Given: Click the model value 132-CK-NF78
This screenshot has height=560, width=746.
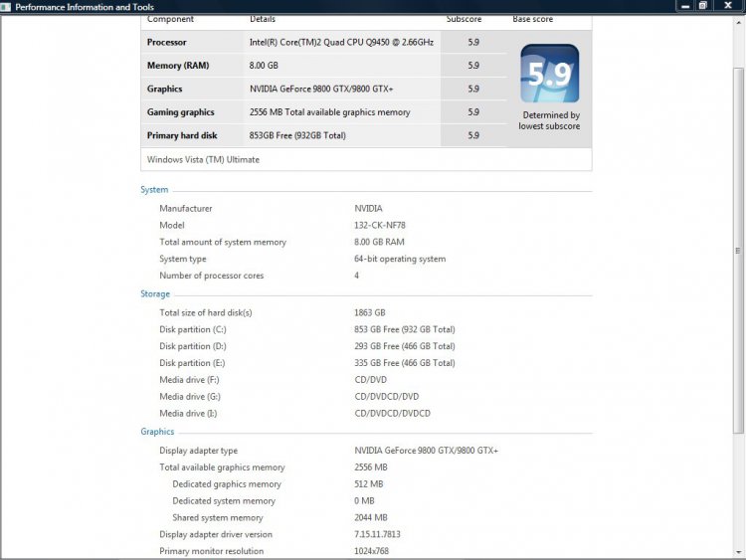Looking at the screenshot, I should [380, 225].
